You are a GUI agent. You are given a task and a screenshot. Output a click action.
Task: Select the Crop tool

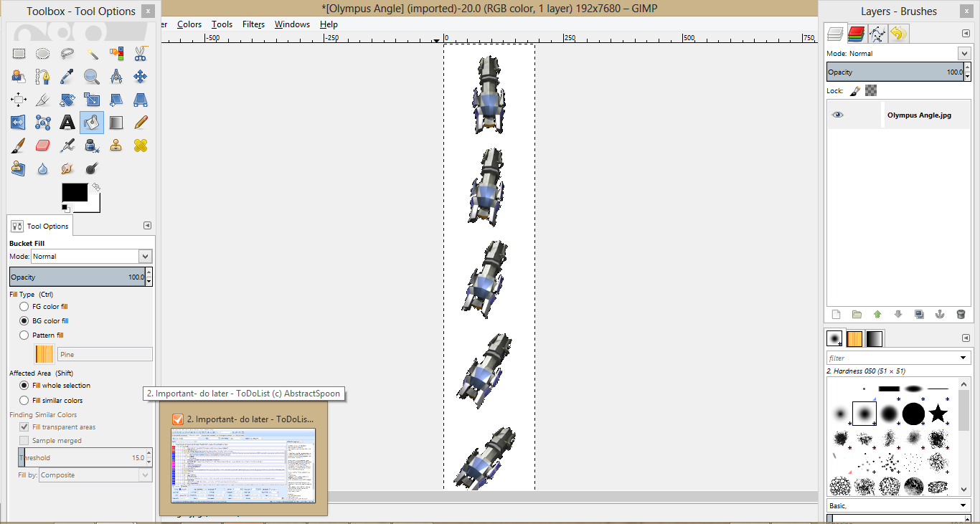click(43, 100)
